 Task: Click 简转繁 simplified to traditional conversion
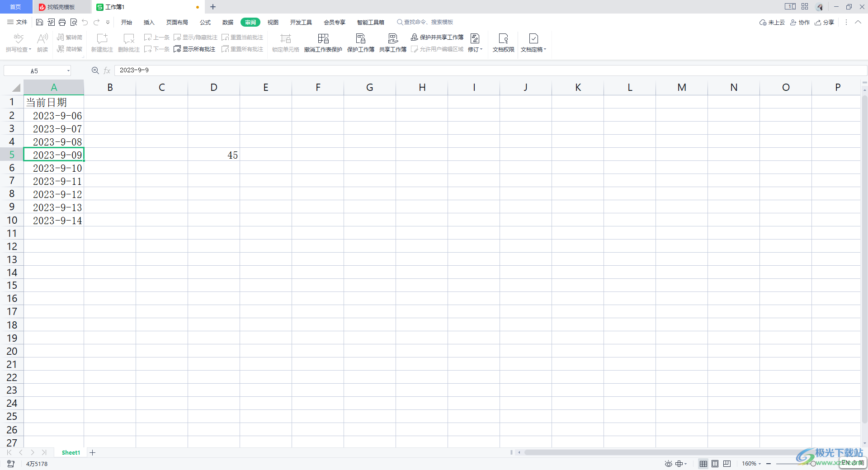point(70,49)
